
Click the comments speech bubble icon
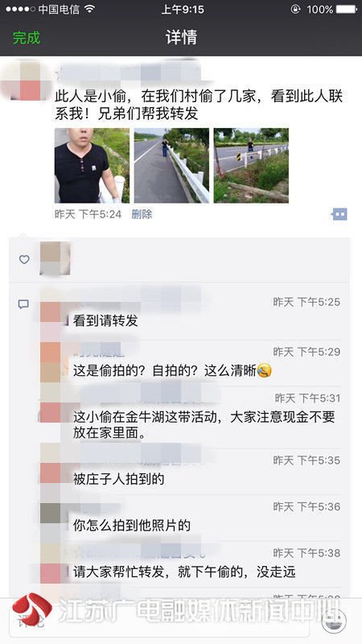[23, 304]
